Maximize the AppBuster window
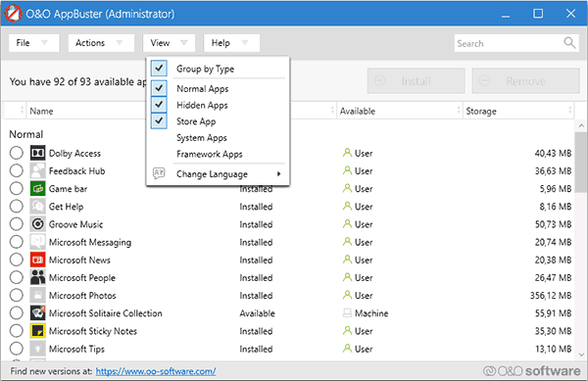 pos(538,14)
